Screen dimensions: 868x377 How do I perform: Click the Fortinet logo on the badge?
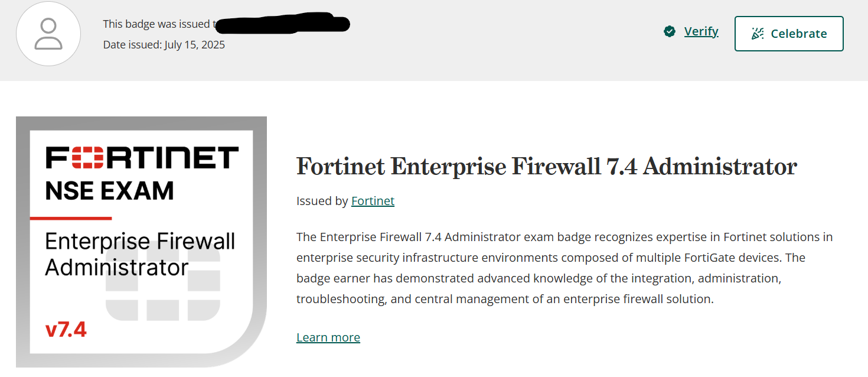[x=142, y=158]
